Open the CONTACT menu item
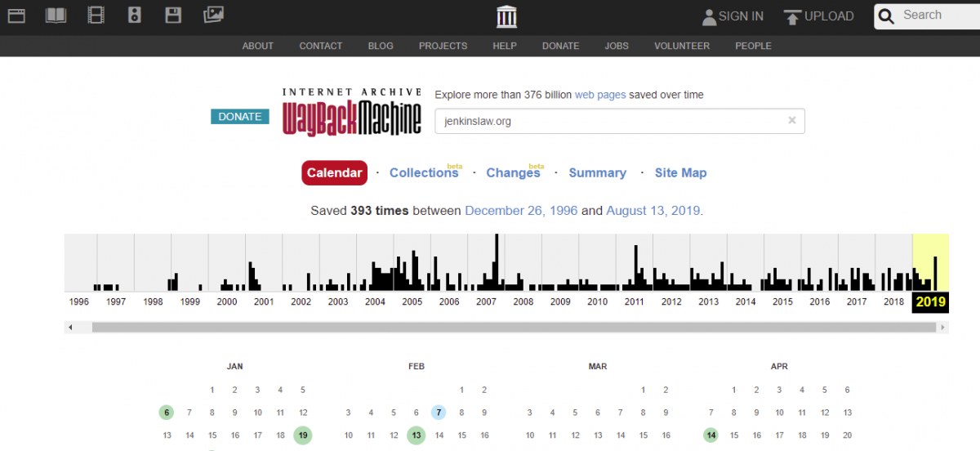This screenshot has height=451, width=980. click(321, 46)
